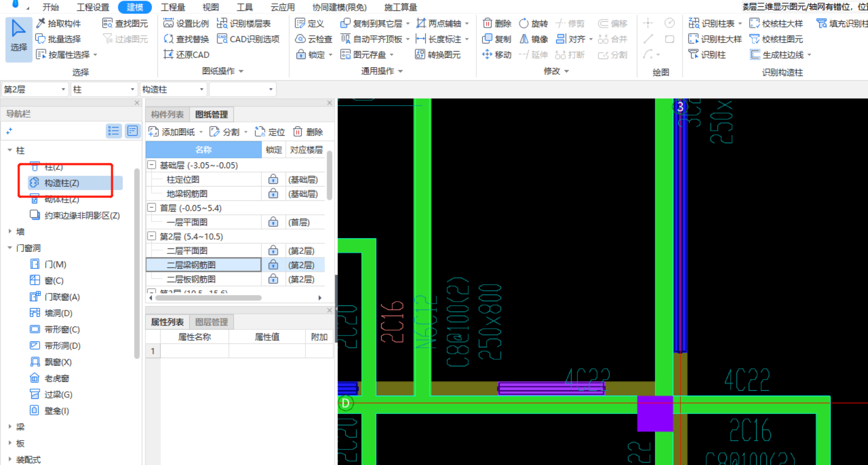Open CAD识别选项 settings
Viewport: 868px width, 465px height.
[248, 39]
